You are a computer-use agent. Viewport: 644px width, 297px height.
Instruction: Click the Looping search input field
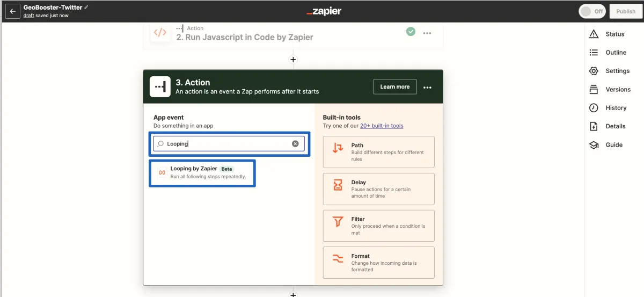click(x=229, y=143)
